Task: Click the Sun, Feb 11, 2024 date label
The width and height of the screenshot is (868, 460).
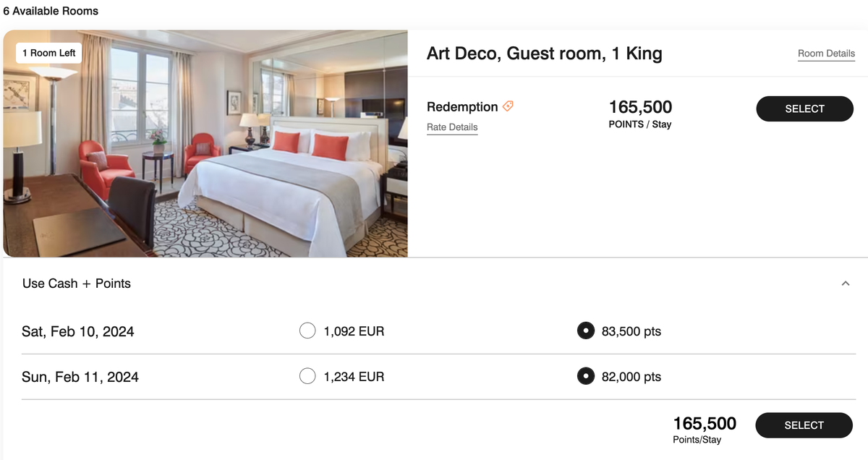Action: [78, 376]
